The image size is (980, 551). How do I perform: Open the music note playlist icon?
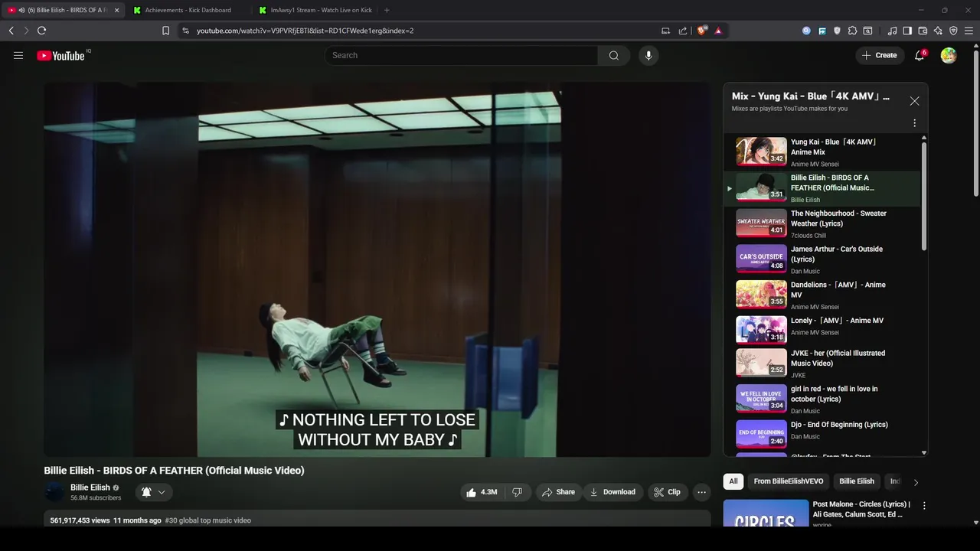(892, 31)
